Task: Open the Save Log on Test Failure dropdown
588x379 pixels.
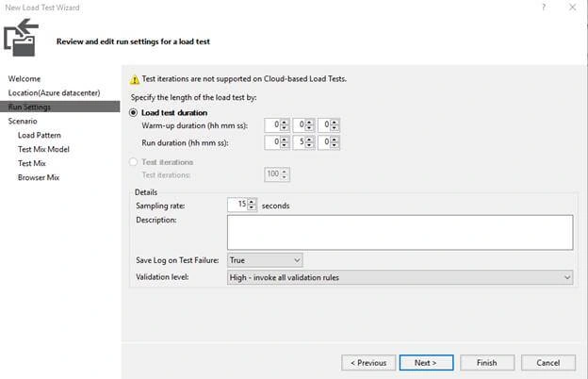Action: (265, 260)
